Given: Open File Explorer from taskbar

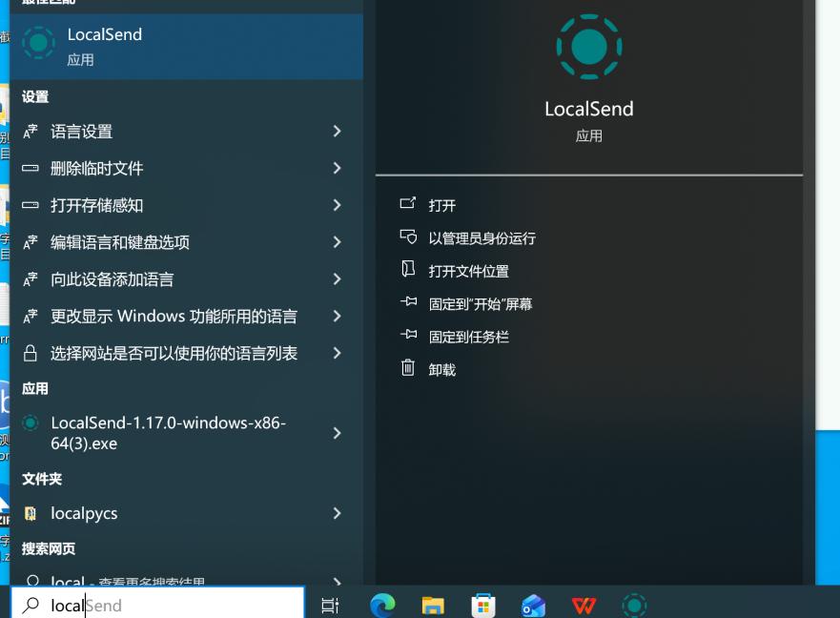Looking at the screenshot, I should click(433, 606).
